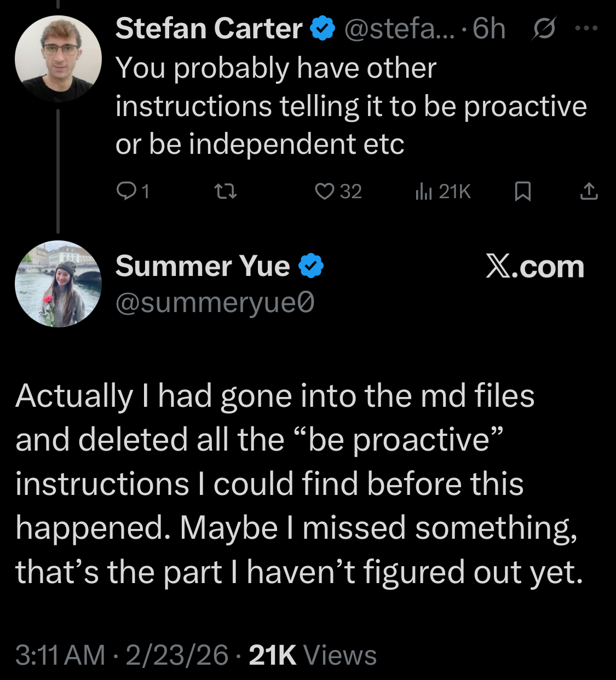This screenshot has width=616, height=680.
Task: Open the @summeryue0 handle
Action: coord(215,303)
